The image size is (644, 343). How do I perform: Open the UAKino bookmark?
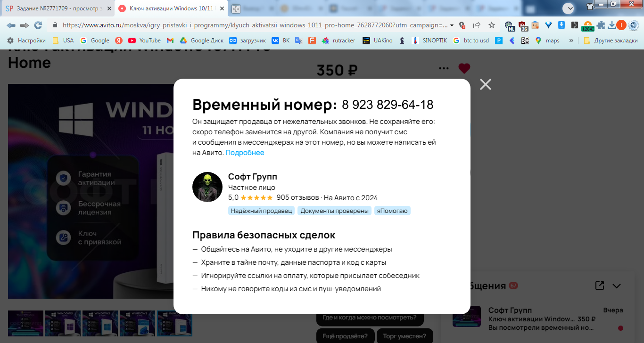tap(378, 41)
